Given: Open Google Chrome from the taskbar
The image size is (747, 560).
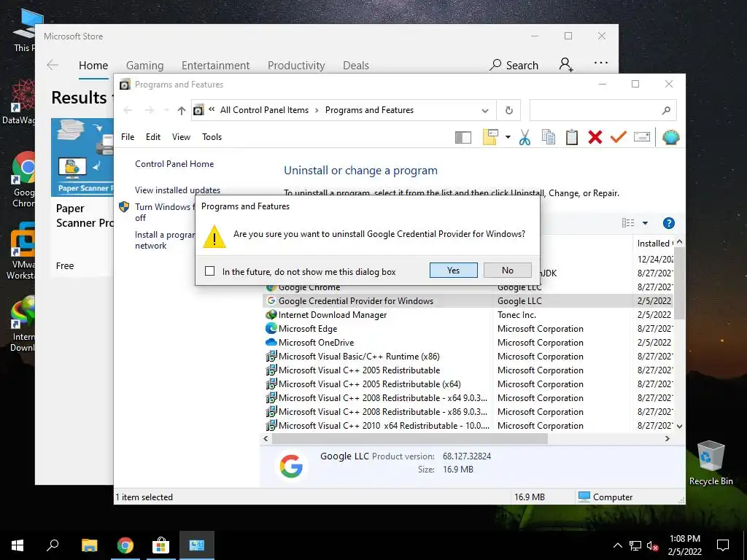Looking at the screenshot, I should click(x=125, y=545).
